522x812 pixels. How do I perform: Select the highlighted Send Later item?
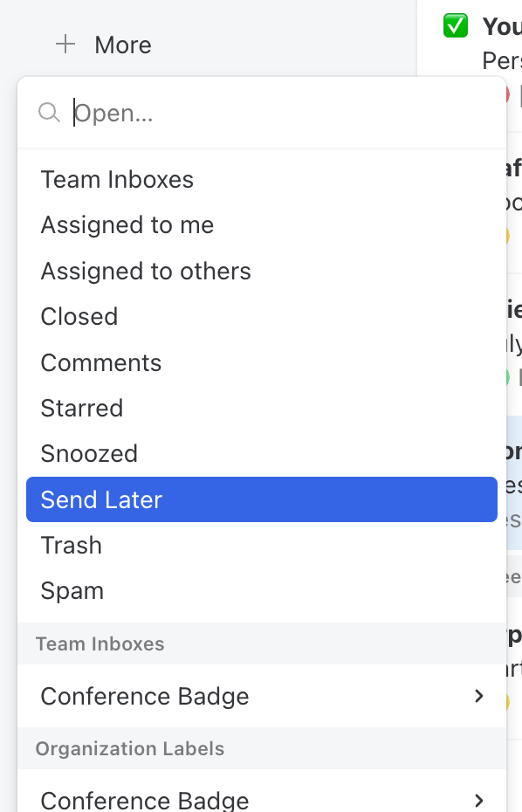[262, 499]
